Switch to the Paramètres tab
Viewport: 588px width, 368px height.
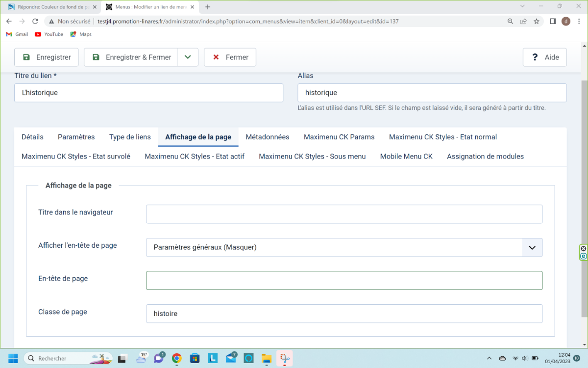[x=76, y=137]
